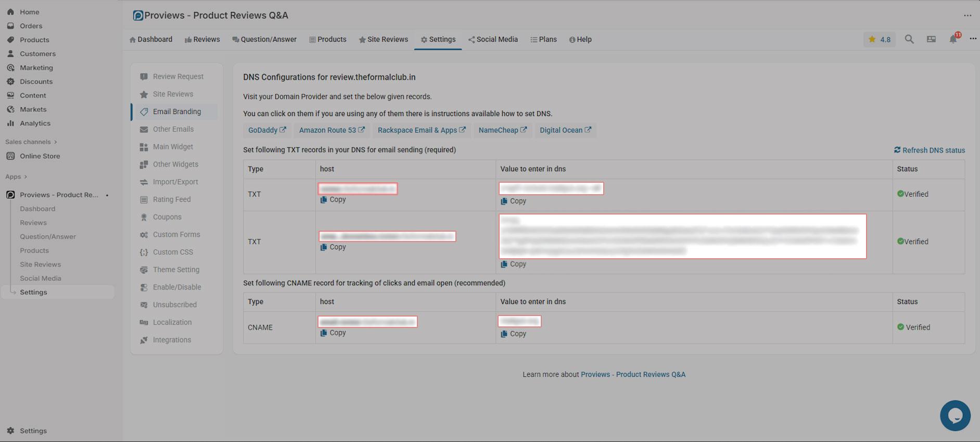Open the three-dots menu beside notifications
980x442 pixels.
pyautogui.click(x=973, y=39)
